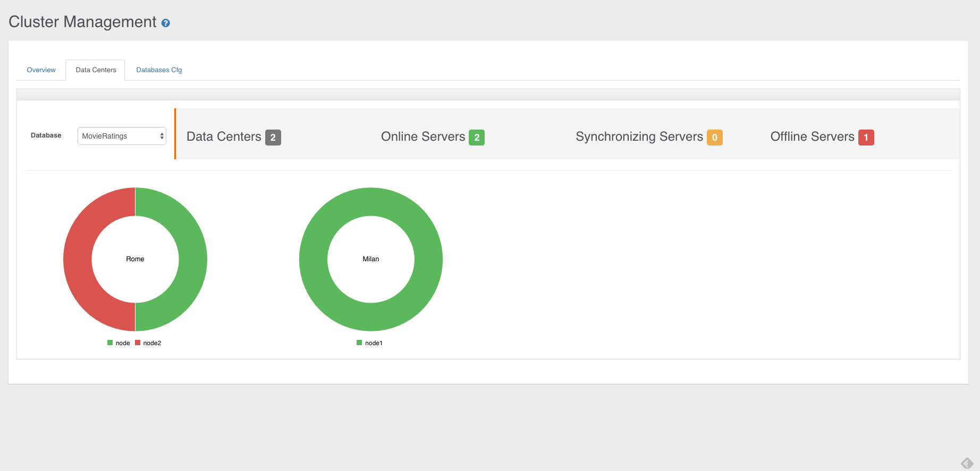Open the MovieRatings database dropdown
Image resolution: width=980 pixels, height=471 pixels.
coord(122,136)
